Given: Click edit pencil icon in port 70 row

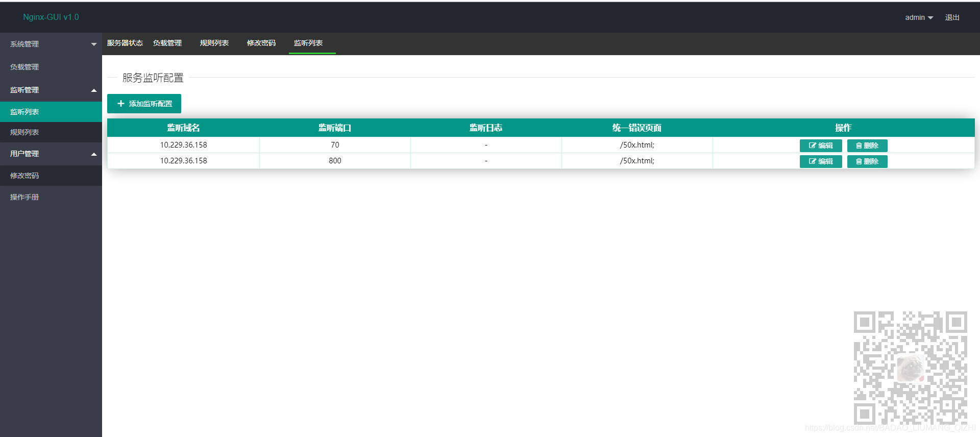Looking at the screenshot, I should (x=813, y=145).
